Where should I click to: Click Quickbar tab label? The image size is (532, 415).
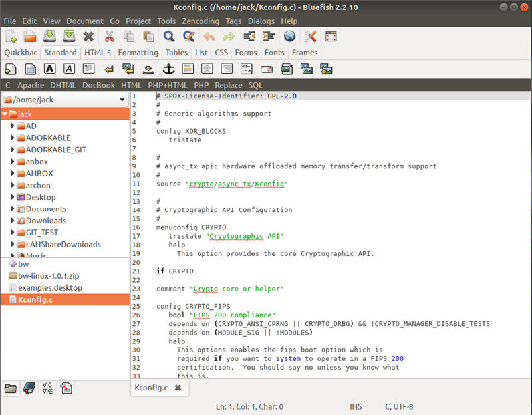coord(21,53)
